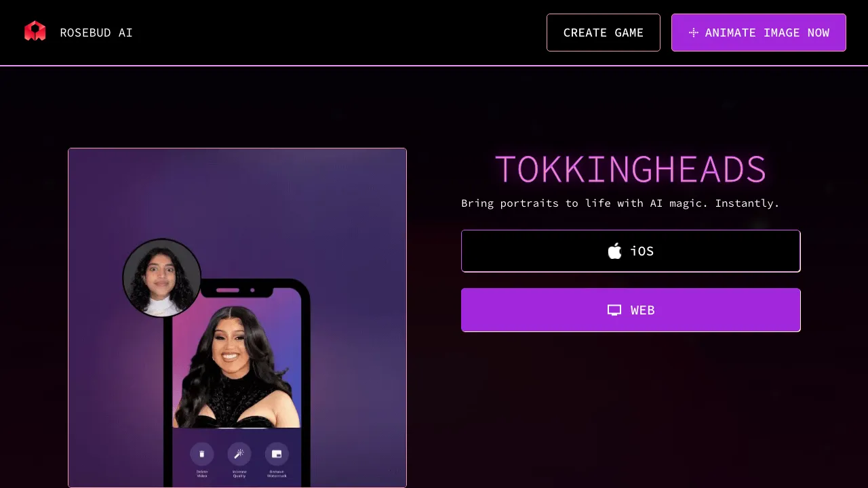Click the TOKKINGHEADS neon heading
Screen dimensions: 868x488
631,169
